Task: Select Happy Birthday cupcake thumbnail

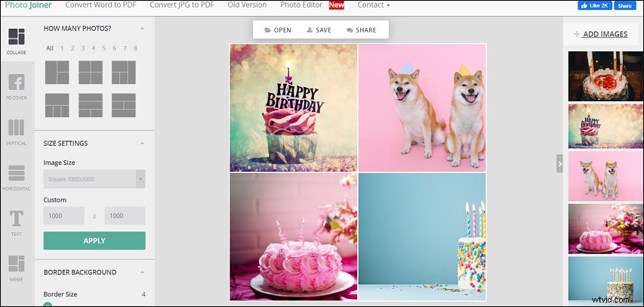Action: coord(605,126)
